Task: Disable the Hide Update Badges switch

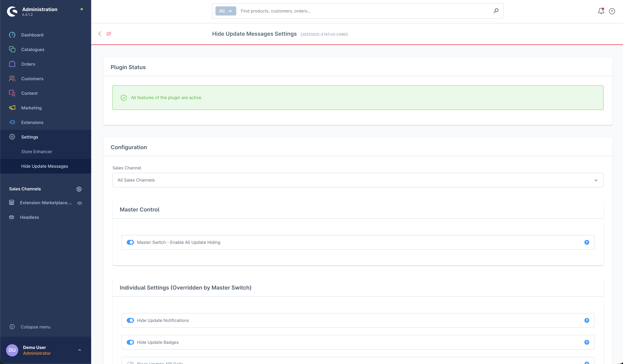Action: 130,342
